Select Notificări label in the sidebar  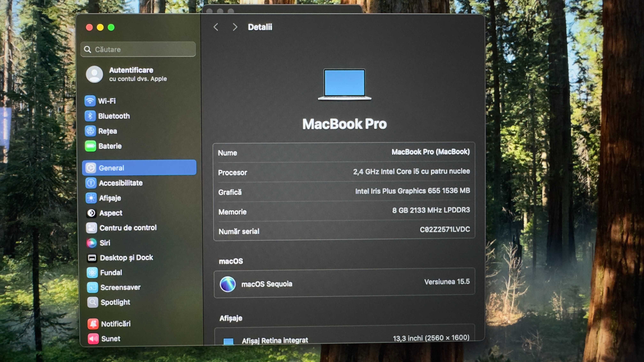116,324
